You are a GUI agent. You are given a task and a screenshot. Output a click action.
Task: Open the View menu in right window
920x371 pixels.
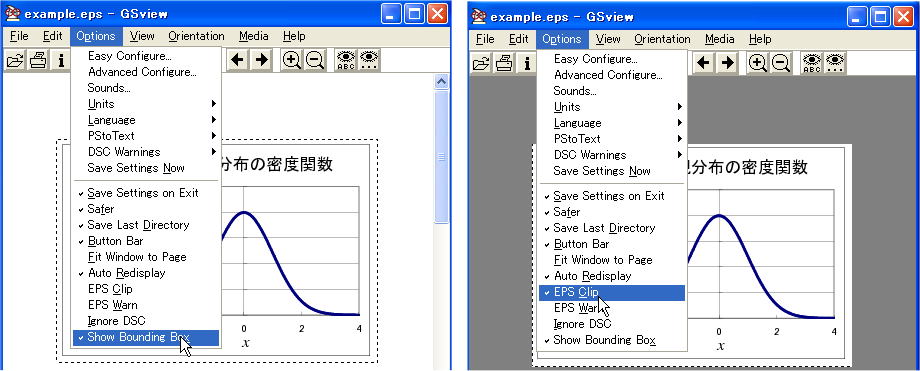(608, 39)
